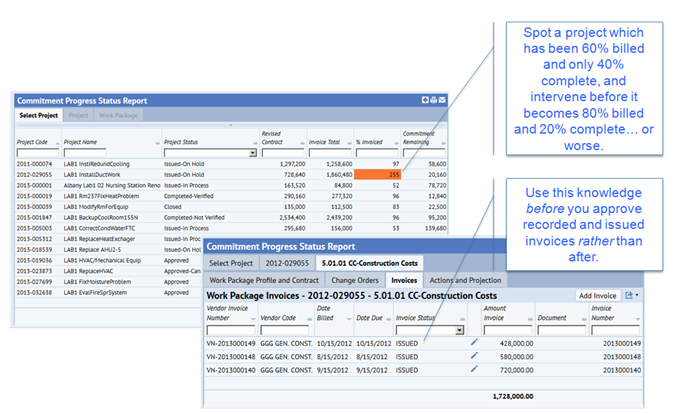Open the Invoice Status filter dropdown
The width and height of the screenshot is (674, 414).
[460, 330]
